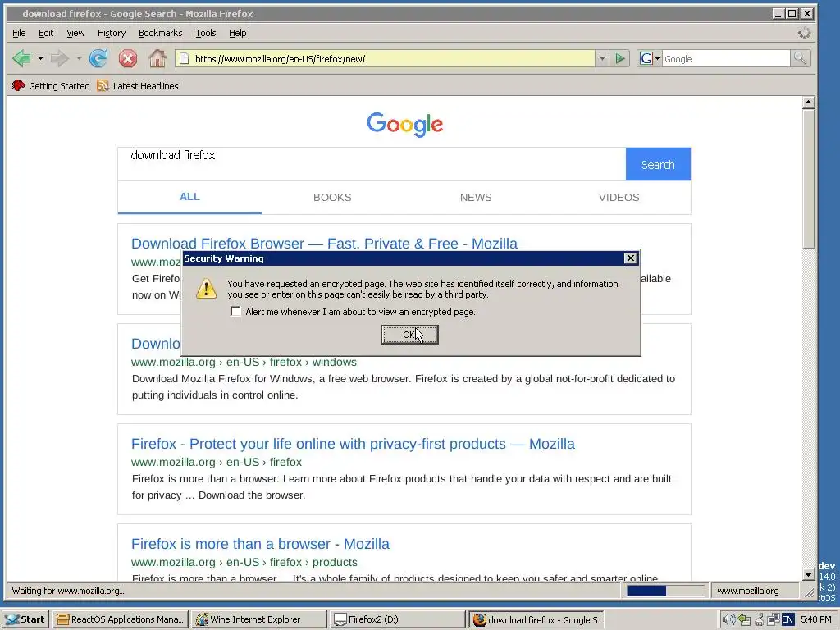Click status text Waiting for www.mozilla.org...
This screenshot has height=630, width=840.
click(x=68, y=591)
